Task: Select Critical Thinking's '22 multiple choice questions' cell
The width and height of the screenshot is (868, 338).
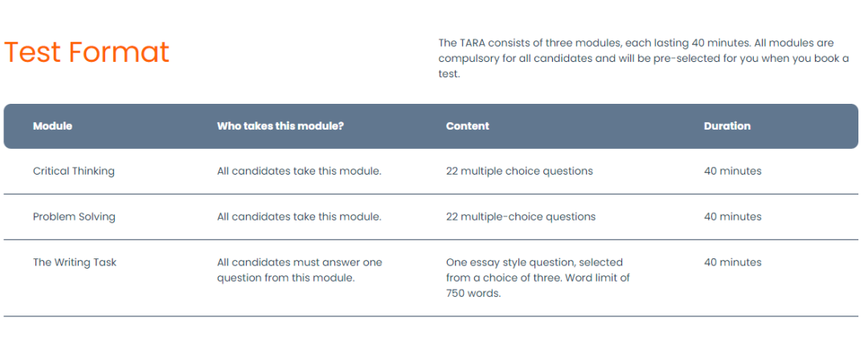Action: click(519, 171)
